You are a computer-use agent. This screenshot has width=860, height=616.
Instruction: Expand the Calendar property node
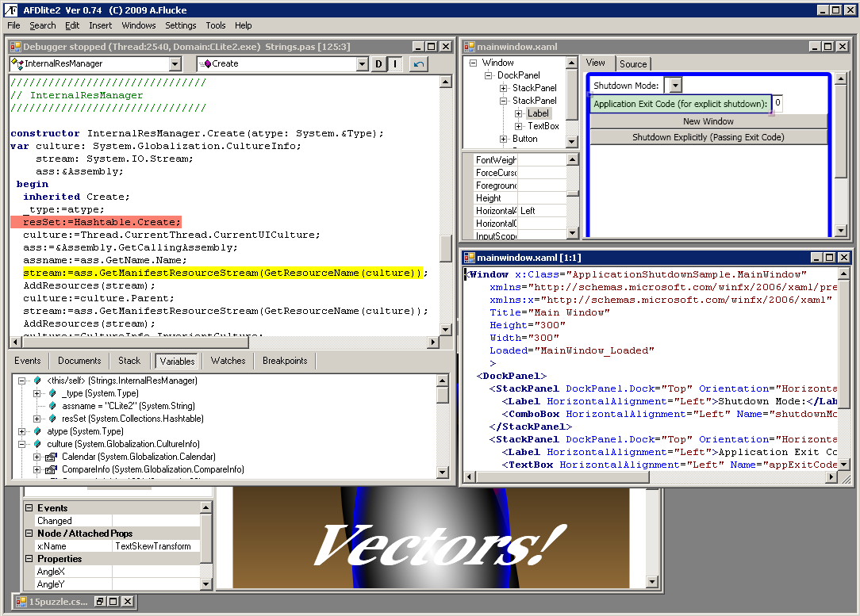[36, 457]
